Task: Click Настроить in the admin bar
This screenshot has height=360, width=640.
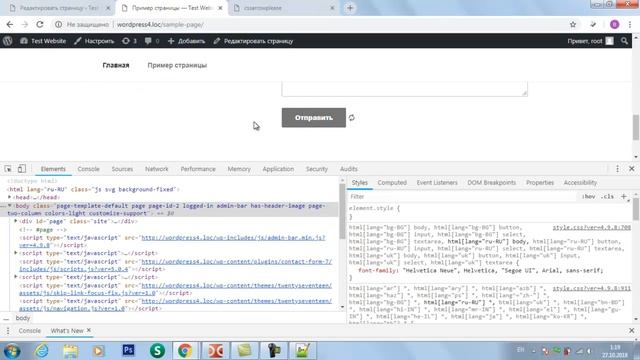Action: coord(94,41)
